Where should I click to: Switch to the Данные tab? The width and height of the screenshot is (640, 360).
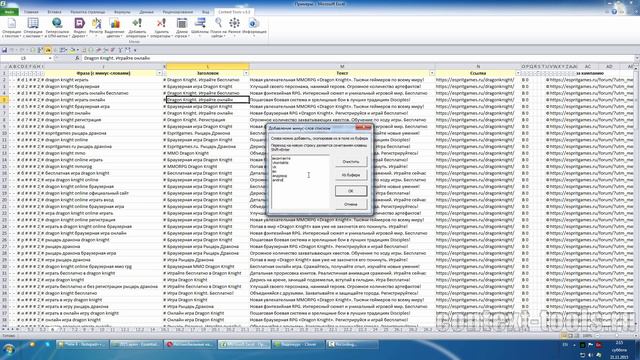pos(147,12)
